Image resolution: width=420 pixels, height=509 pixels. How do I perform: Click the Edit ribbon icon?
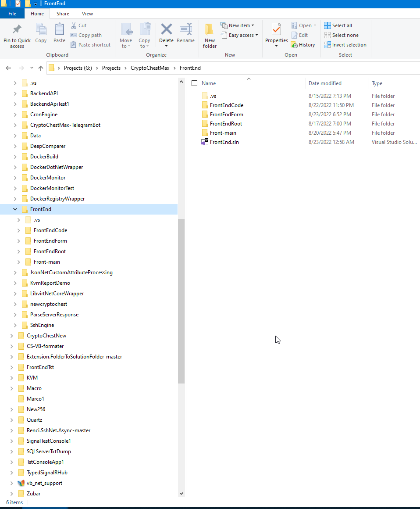[294, 35]
